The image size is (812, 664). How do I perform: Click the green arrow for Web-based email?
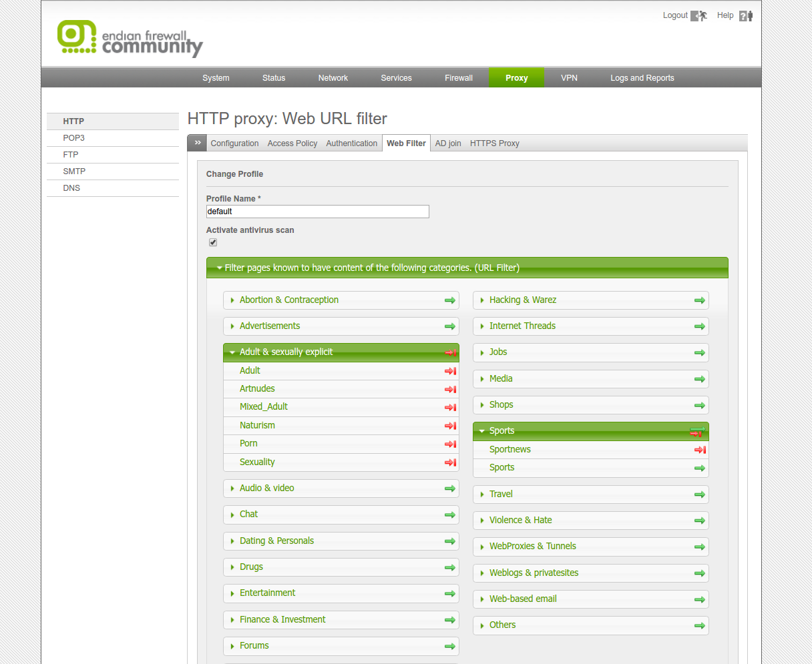(x=700, y=599)
